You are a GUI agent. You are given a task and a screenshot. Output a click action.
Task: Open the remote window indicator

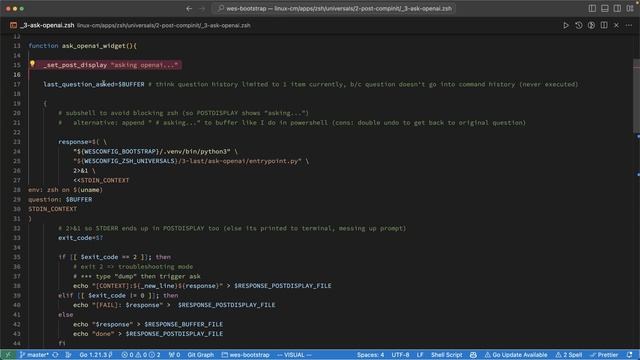point(8,355)
